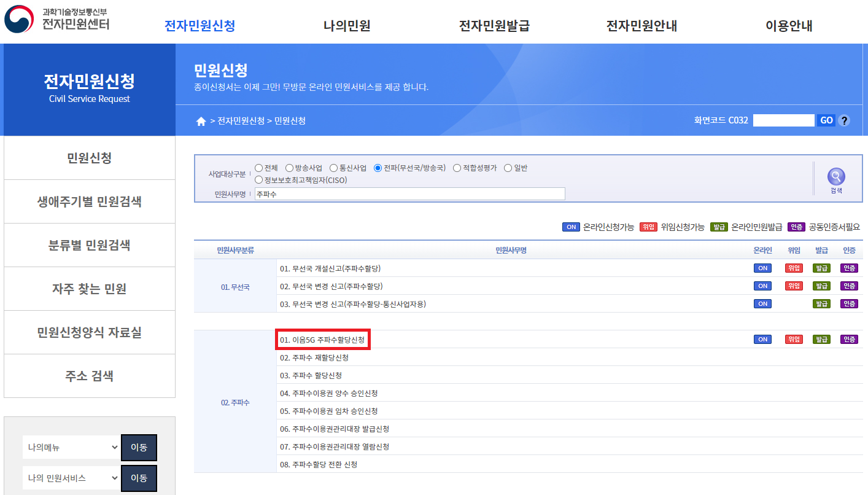868x495 pixels.
Task: Select 자주 찾는 민원 in sidebar
Action: tap(90, 289)
